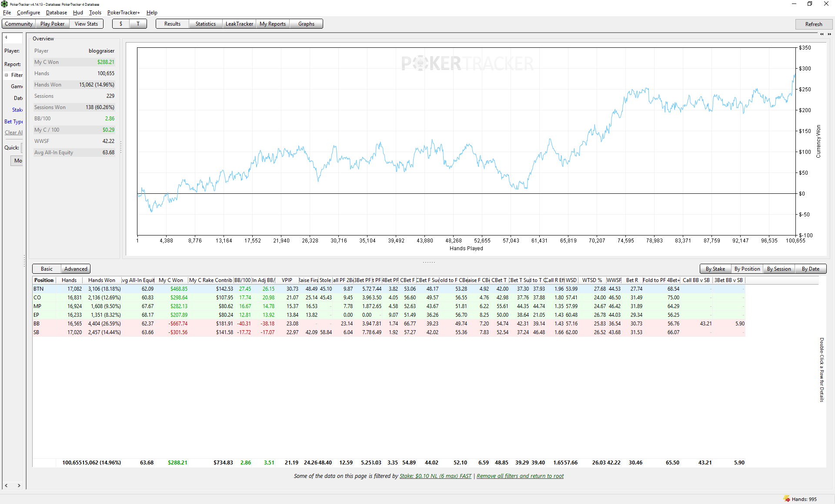Switch to the Advanced report tab
The image size is (835, 504).
[x=76, y=269]
